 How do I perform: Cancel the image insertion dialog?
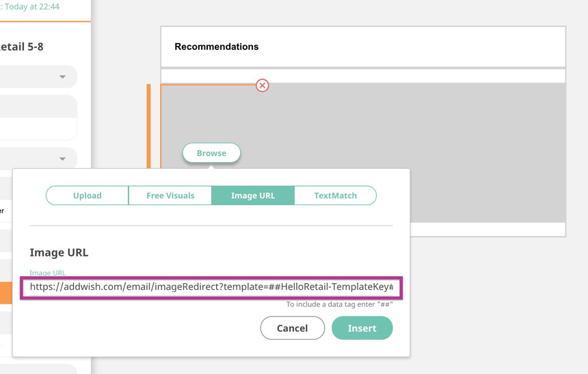pos(292,328)
